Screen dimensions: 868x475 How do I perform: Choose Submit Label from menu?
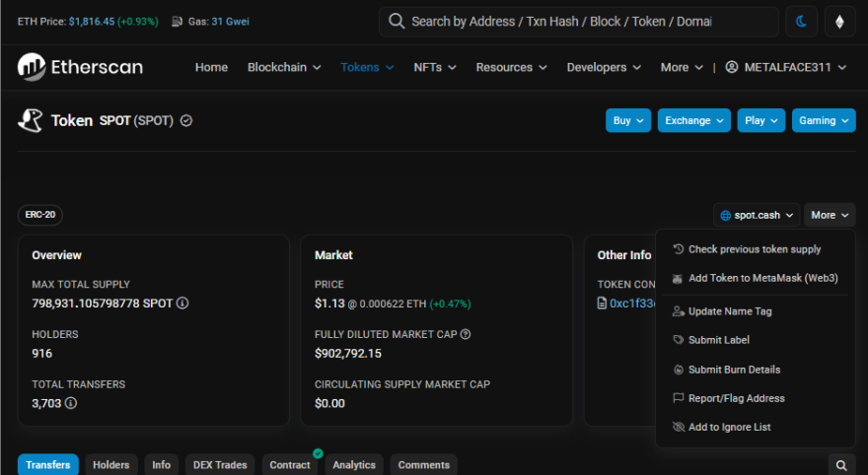[x=756, y=340]
